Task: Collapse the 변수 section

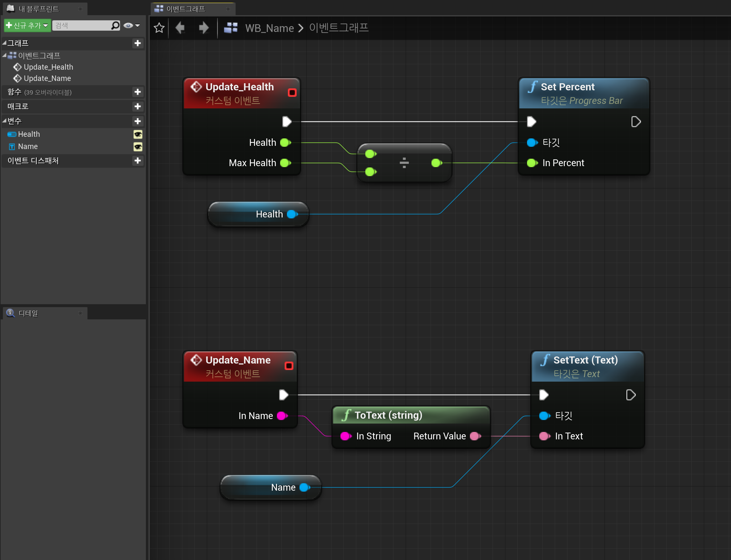Action: click(4, 121)
